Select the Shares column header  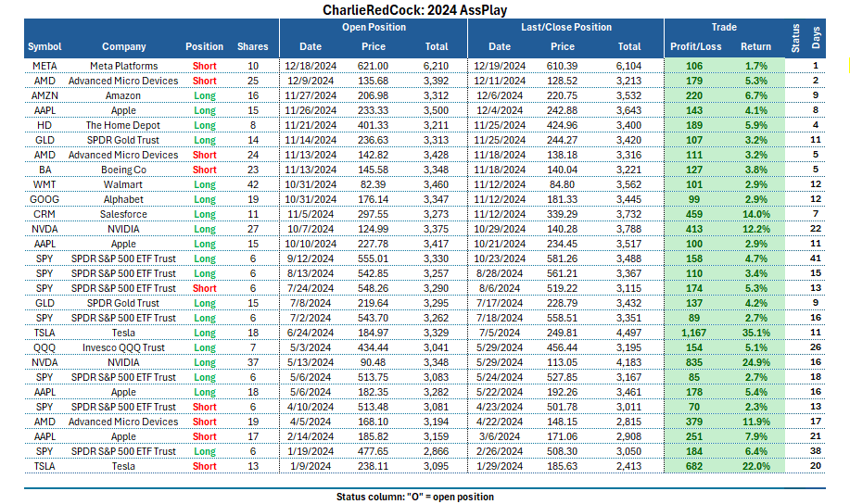coord(253,46)
